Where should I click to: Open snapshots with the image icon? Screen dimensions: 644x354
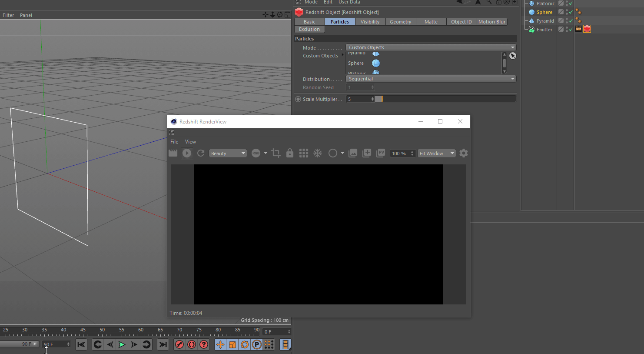coord(353,153)
